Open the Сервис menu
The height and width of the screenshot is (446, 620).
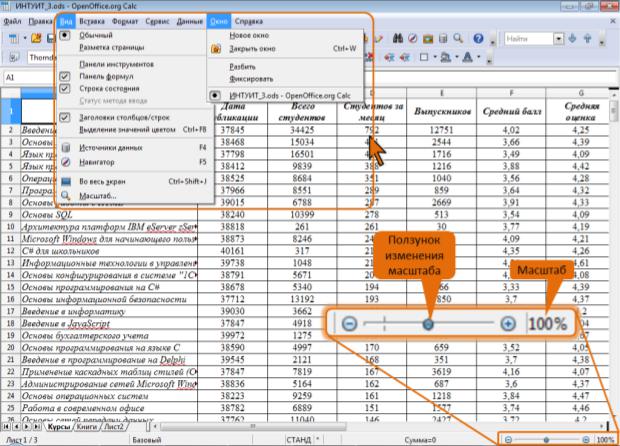[x=157, y=21]
